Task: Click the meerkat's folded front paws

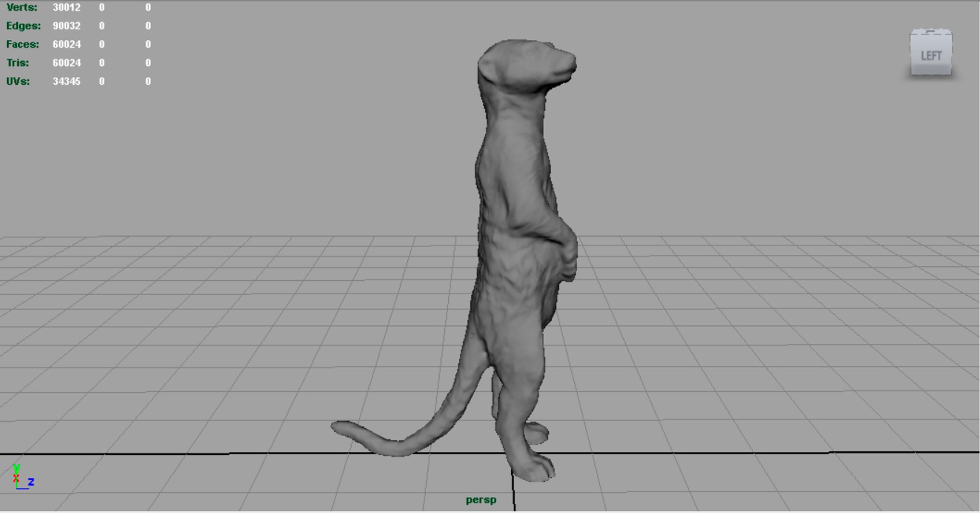Action: click(568, 255)
